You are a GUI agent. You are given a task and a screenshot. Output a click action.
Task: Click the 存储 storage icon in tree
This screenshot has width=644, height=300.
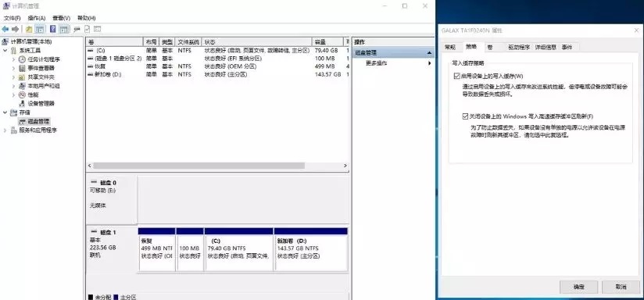pyautogui.click(x=14, y=112)
